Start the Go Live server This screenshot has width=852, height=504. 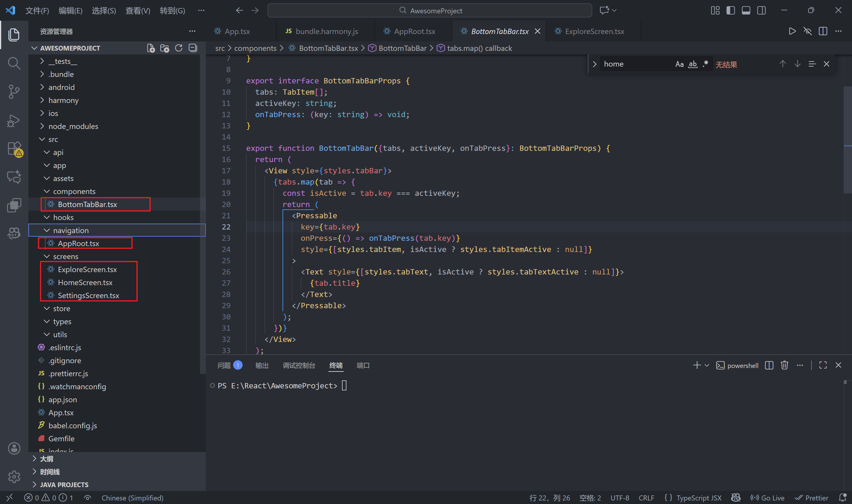767,497
